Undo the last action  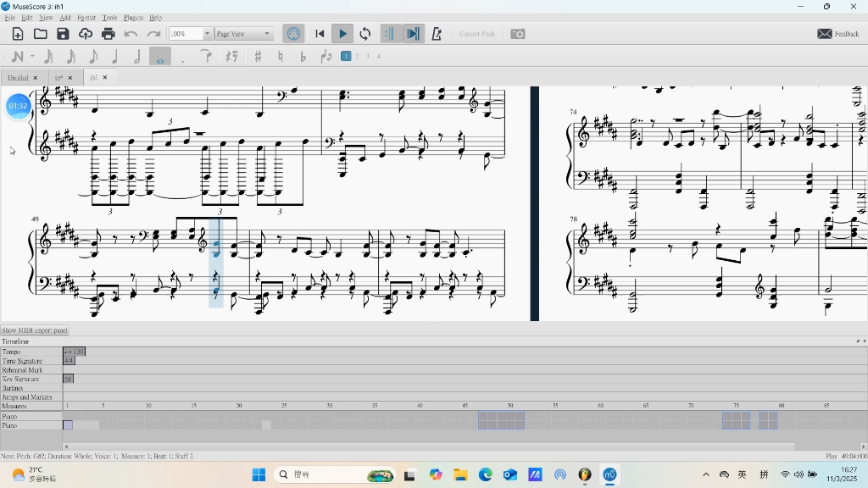click(x=131, y=34)
